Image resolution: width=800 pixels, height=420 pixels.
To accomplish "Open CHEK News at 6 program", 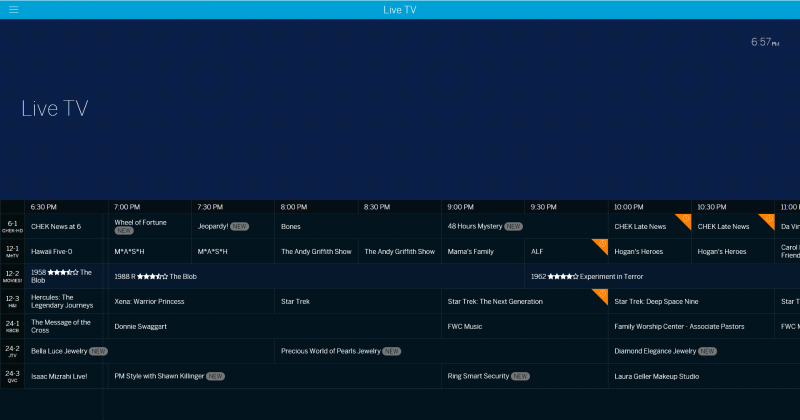I will tap(66, 227).
